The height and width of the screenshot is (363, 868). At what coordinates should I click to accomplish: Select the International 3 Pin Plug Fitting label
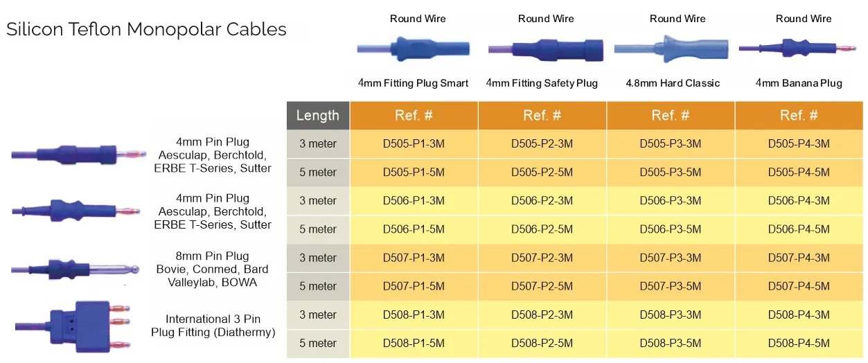pyautogui.click(x=213, y=326)
